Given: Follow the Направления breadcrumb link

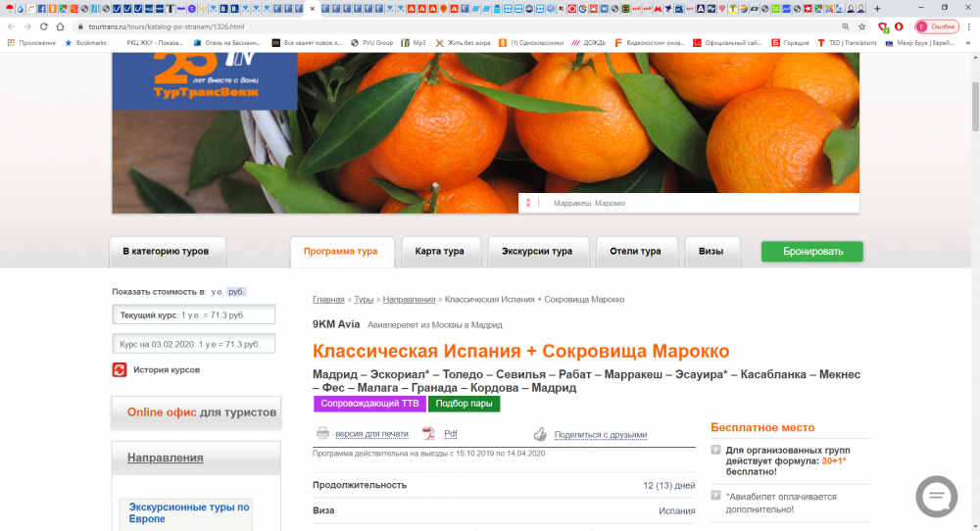Looking at the screenshot, I should click(409, 299).
